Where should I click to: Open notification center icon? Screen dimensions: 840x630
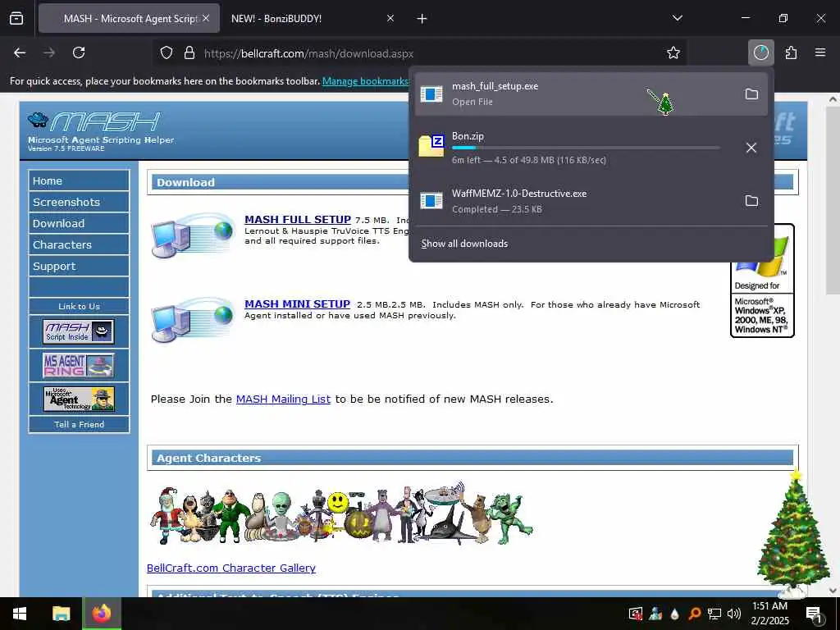[x=814, y=614]
